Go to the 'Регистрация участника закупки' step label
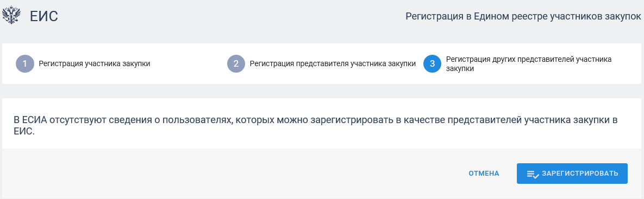The height and width of the screenshot is (199, 644). click(x=95, y=64)
